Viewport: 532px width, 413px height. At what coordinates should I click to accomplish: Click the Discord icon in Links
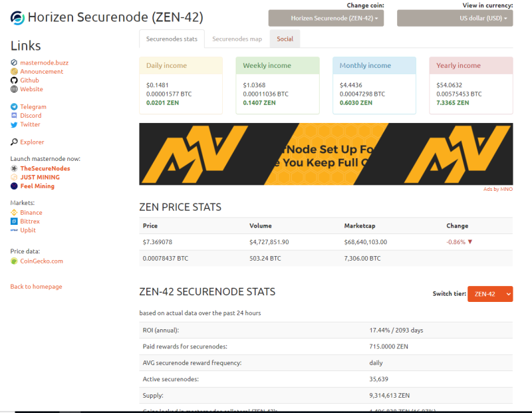tap(14, 116)
